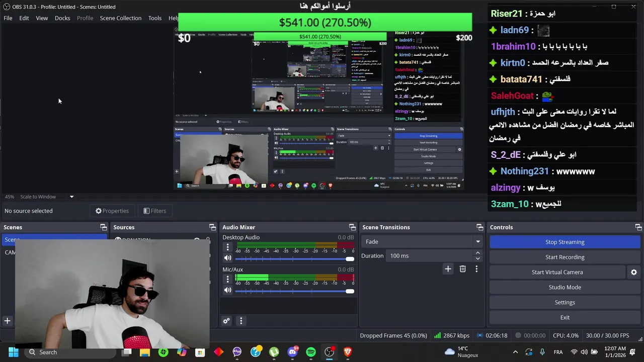Adjust Desktop Audio volume slider
Viewport: 644px width, 362px height.
[294, 258]
